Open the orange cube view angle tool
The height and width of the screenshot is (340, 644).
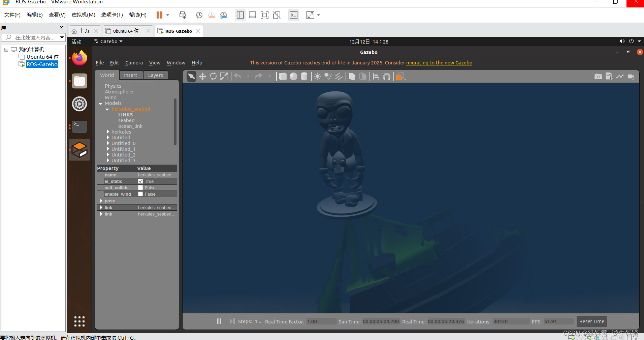click(400, 77)
